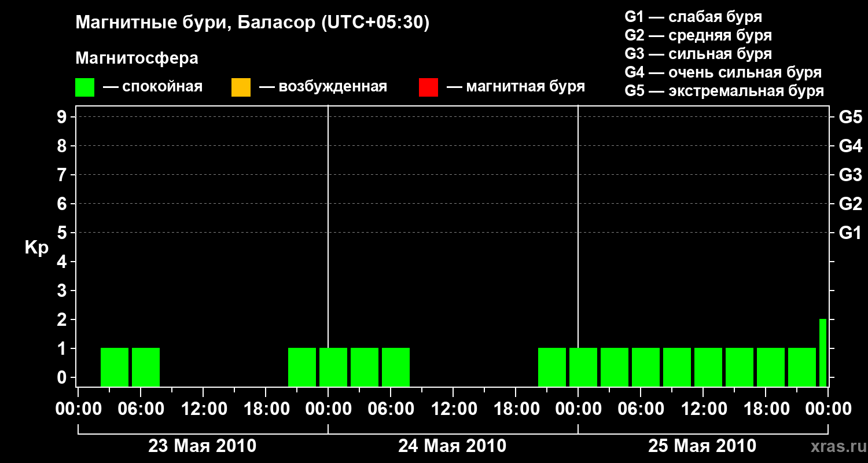
Task: Click the green 'спокойная' legend swatch
Action: pos(84,87)
